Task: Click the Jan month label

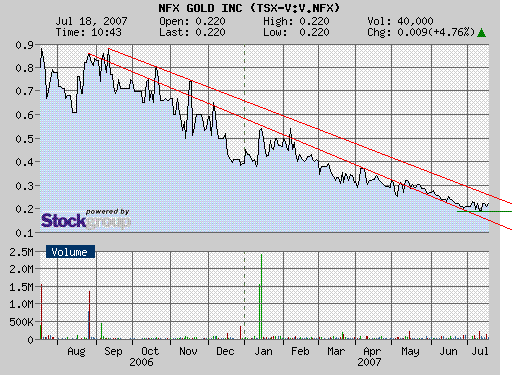Action: point(263,351)
